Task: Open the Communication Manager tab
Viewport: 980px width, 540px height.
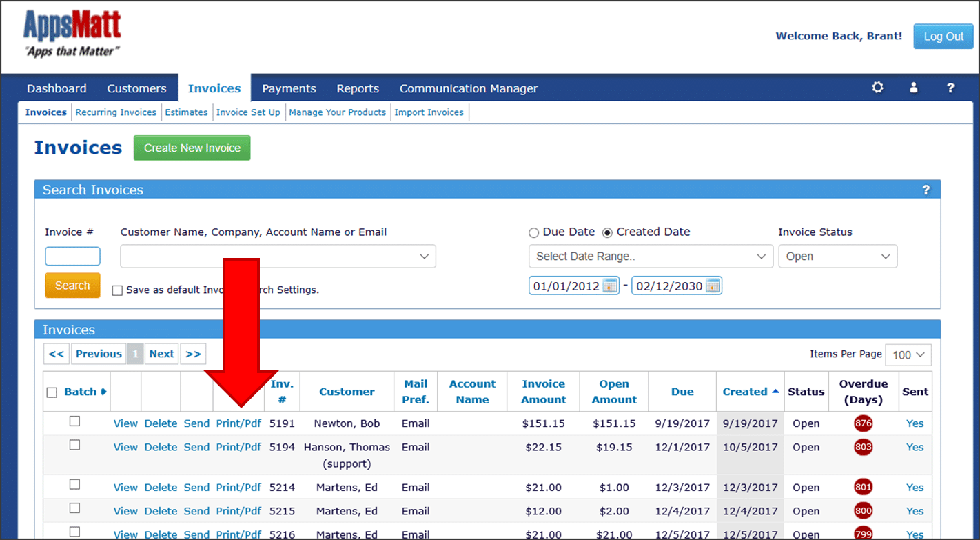Action: [x=469, y=88]
